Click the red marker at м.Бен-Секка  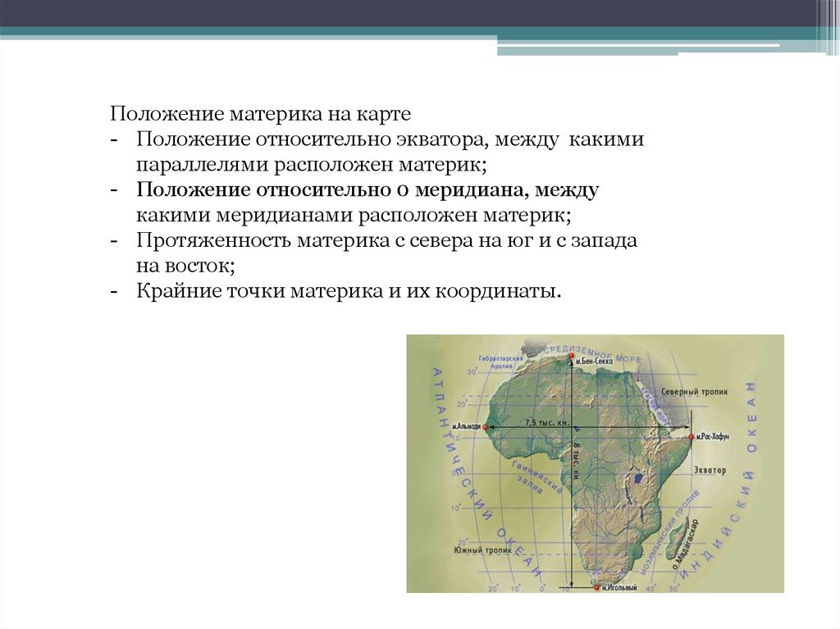coord(572,355)
